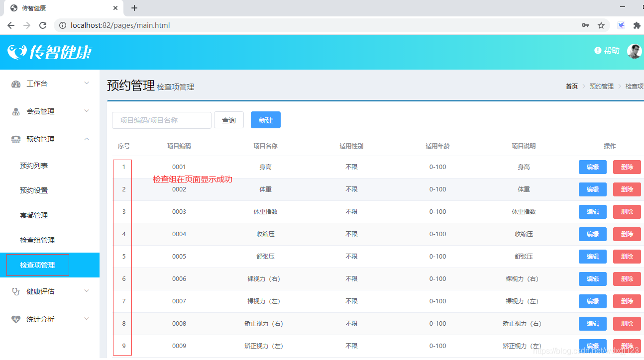Click the 项目编码/项目名称 search field
This screenshot has width=644, height=360.
[x=162, y=120]
